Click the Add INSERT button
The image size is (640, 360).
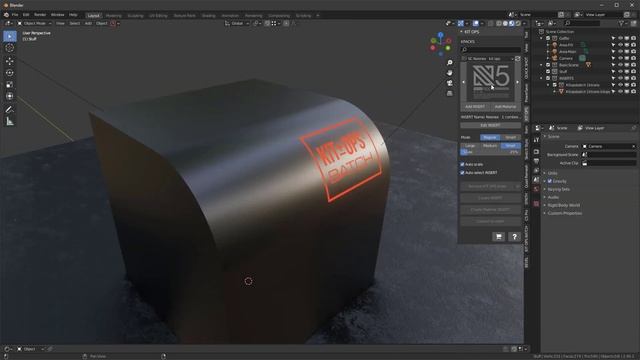pyautogui.click(x=475, y=107)
